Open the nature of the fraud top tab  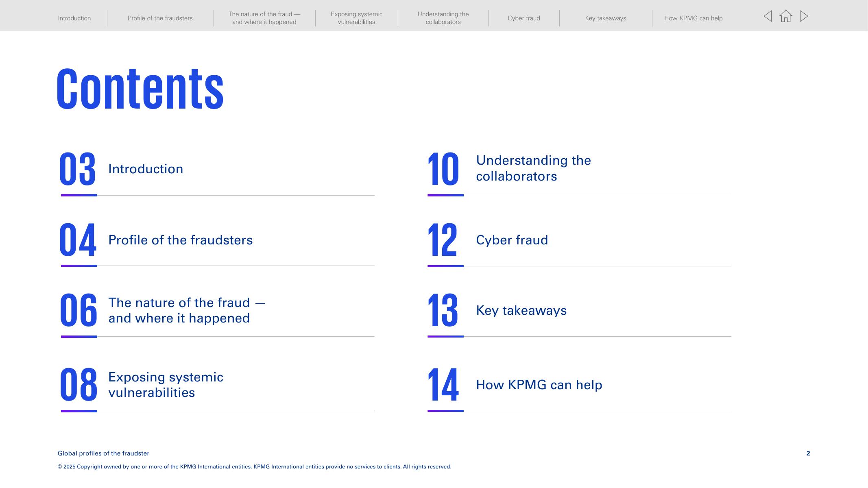coord(264,18)
